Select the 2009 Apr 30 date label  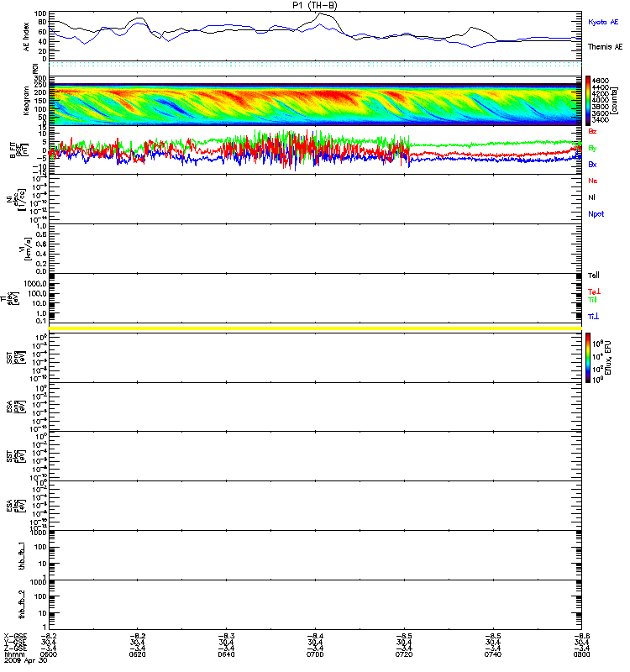pos(25,660)
